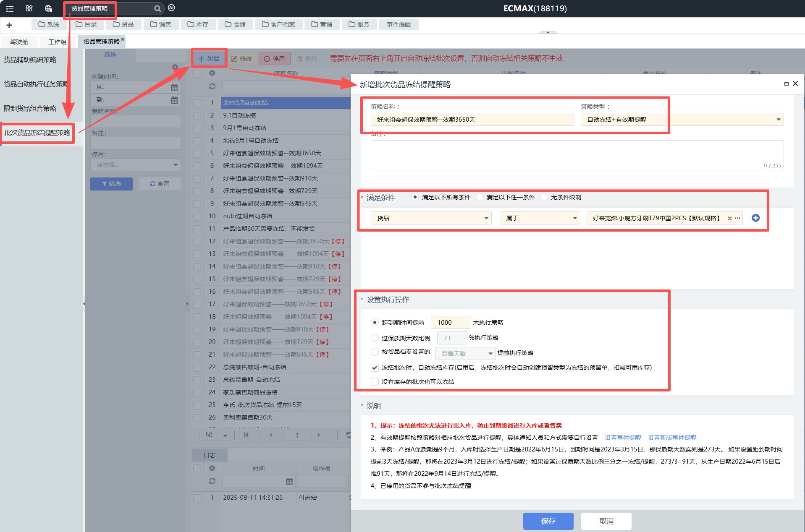The height and width of the screenshot is (532, 805).
Task: Add condition with blue plus icon
Action: point(755,218)
